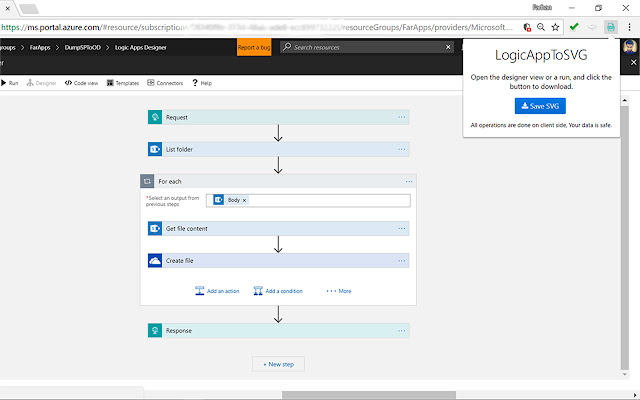Go to FarApps breadcrumb
This screenshot has height=400, width=640.
[x=40, y=47]
